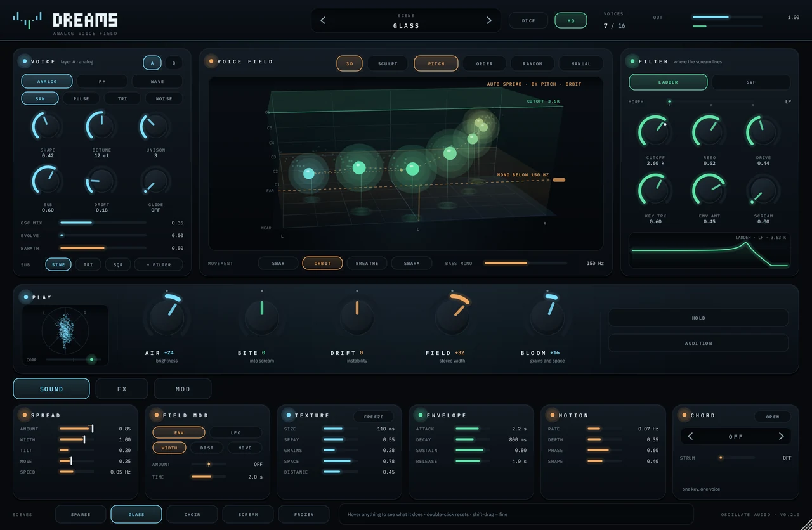Load the Choir scene
Viewport: 812px width, 530px height.
[192, 514]
